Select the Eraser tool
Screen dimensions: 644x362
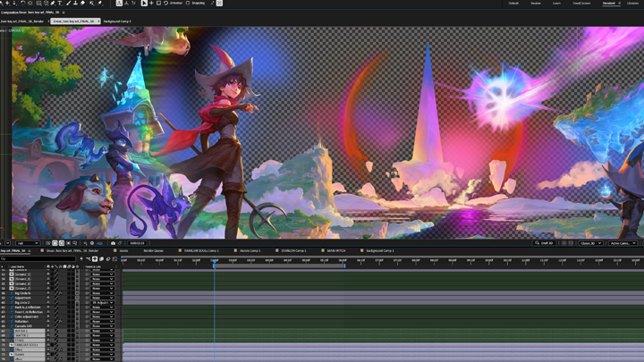click(82, 3)
